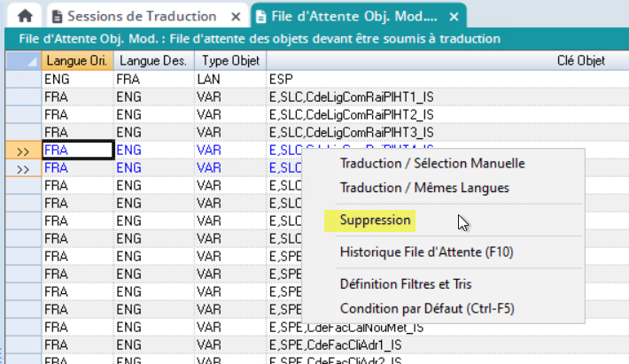Click the first >> row marker

click(23, 151)
